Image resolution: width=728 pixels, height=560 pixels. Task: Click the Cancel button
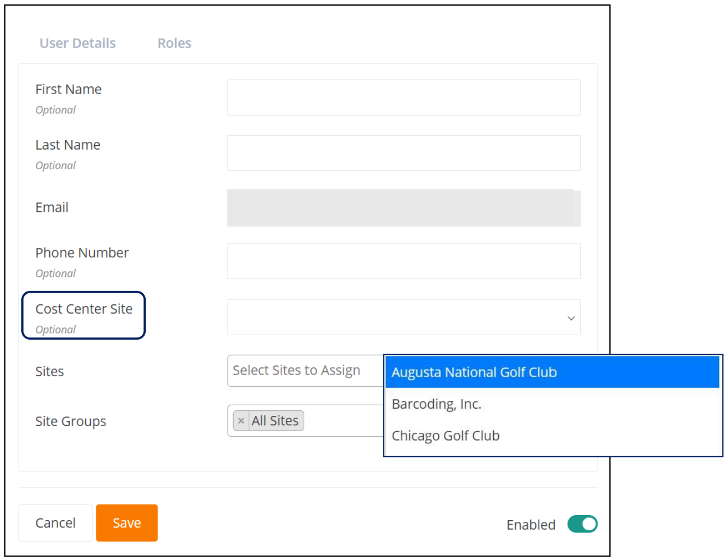click(55, 523)
